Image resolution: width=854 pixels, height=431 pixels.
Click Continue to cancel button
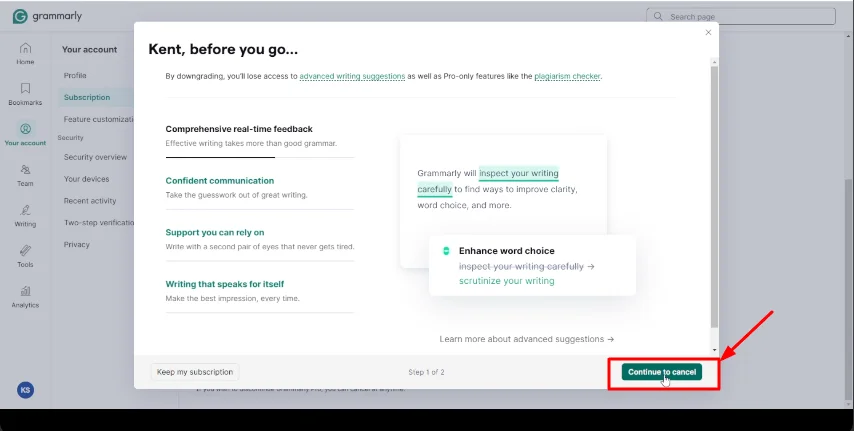pos(662,372)
